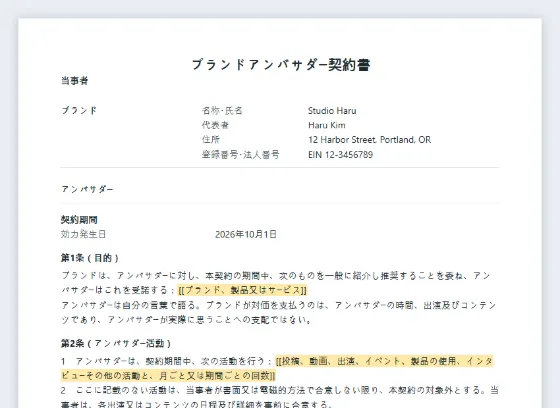This screenshot has width=560, height=408.
Task: Select the 12 Harbor Street address value
Action: click(369, 140)
